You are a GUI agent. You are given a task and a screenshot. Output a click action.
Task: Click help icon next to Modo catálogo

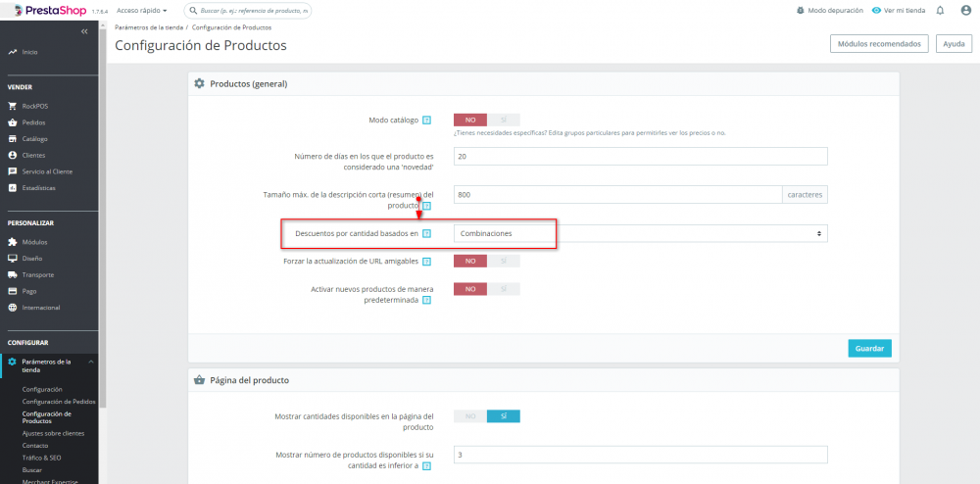426,121
